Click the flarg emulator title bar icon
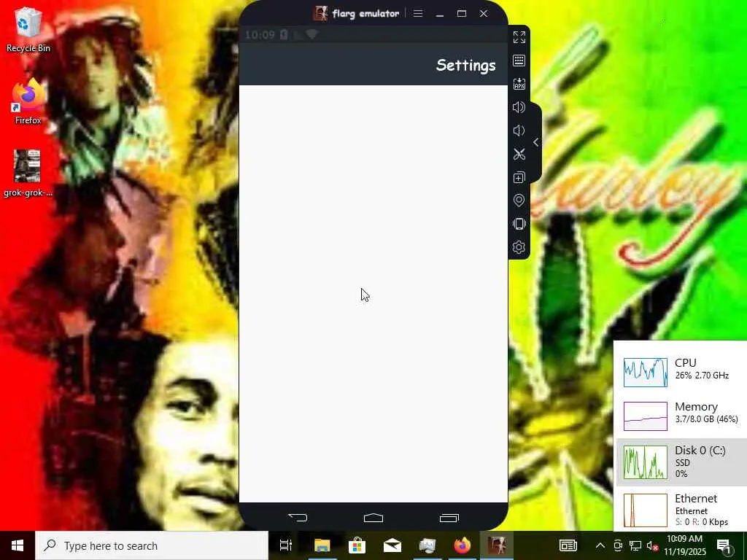This screenshot has height=560, width=747. pos(320,13)
